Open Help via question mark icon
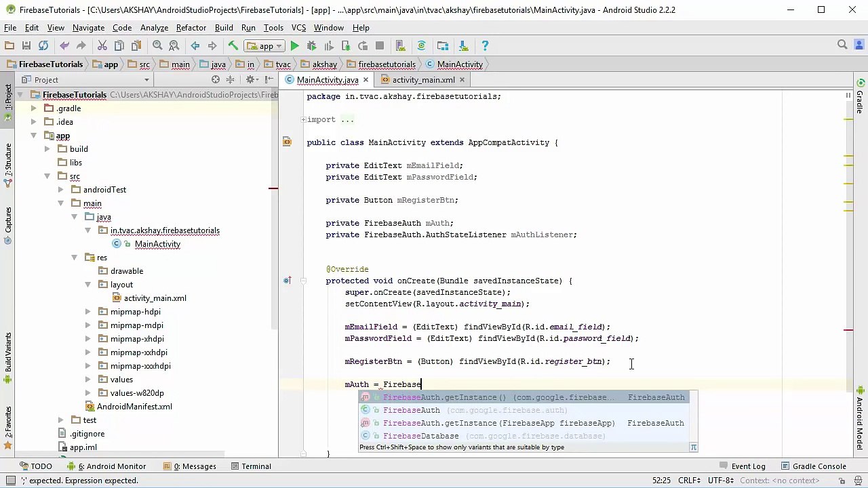 point(485,46)
